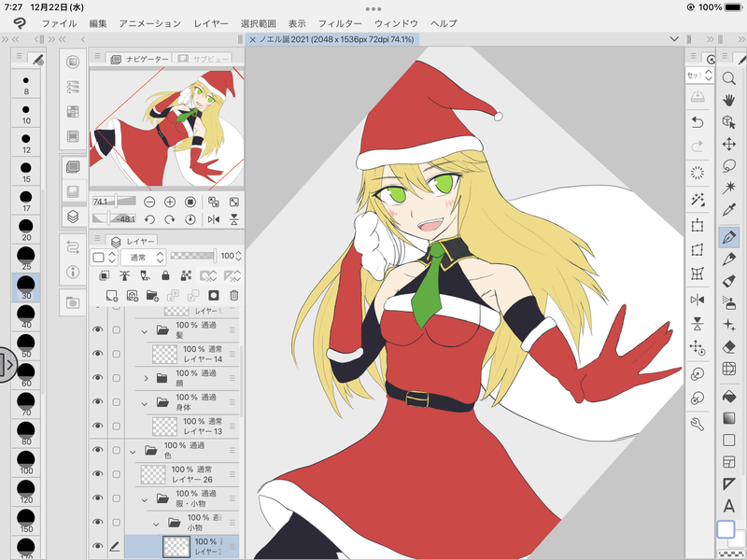The width and height of the screenshot is (747, 560).
Task: Click the Navigator zoom slider
Action: coord(114,202)
